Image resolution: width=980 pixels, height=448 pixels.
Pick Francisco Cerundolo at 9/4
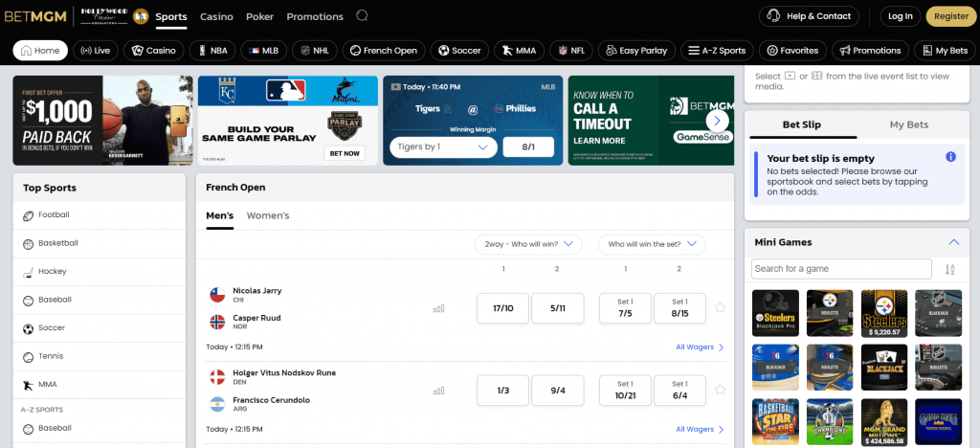(x=558, y=391)
